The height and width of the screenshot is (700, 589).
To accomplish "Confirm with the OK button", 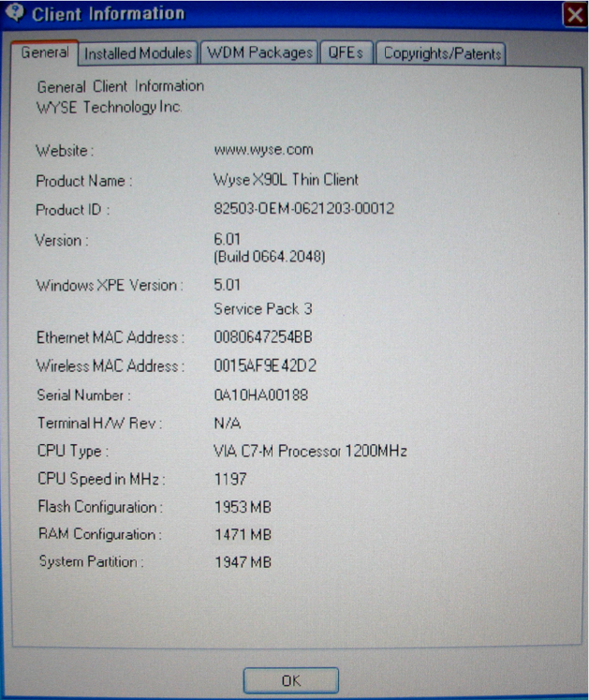I will click(x=291, y=680).
